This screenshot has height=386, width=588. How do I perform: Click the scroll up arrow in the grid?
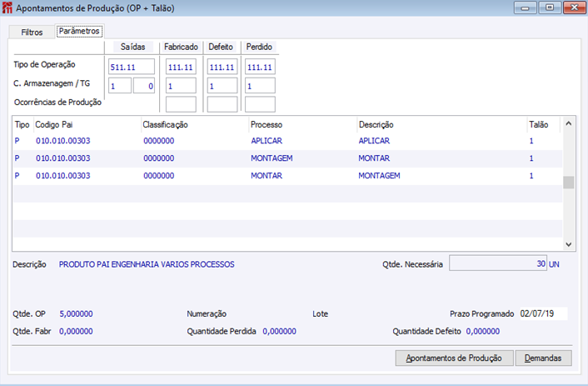coord(569,123)
